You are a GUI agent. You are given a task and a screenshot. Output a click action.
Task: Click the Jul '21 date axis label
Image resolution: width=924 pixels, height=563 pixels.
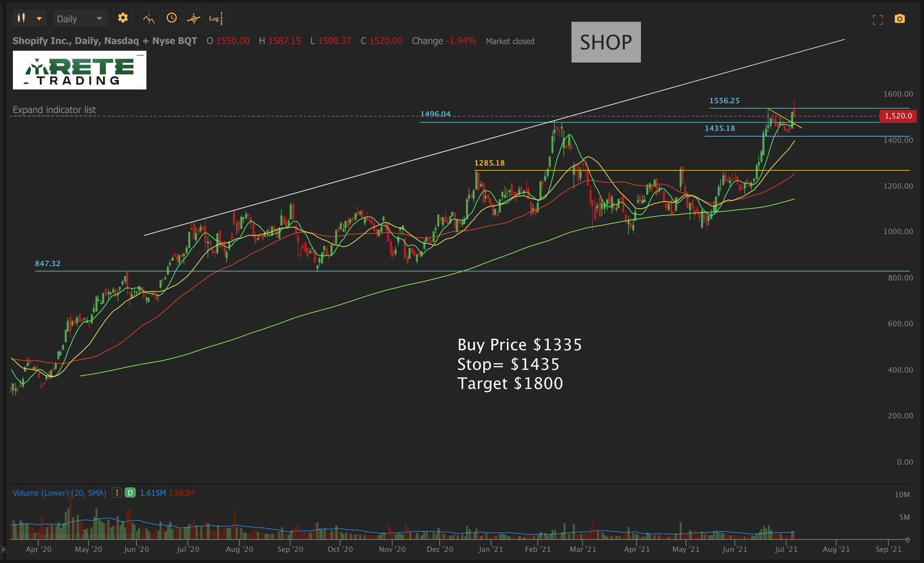[786, 549]
